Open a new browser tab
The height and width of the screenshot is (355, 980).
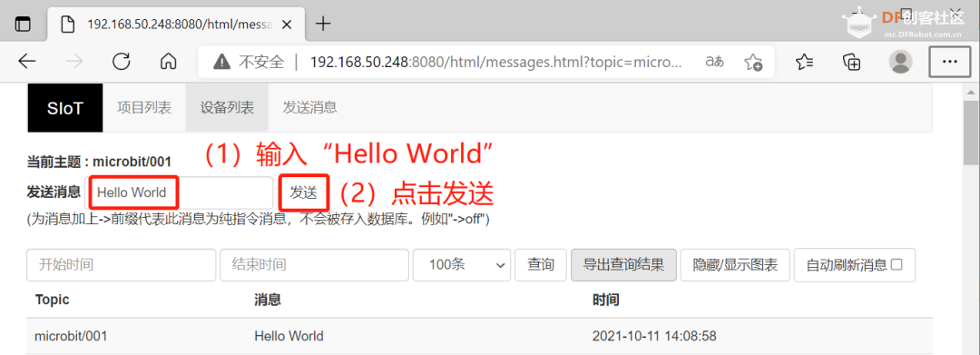click(x=322, y=25)
